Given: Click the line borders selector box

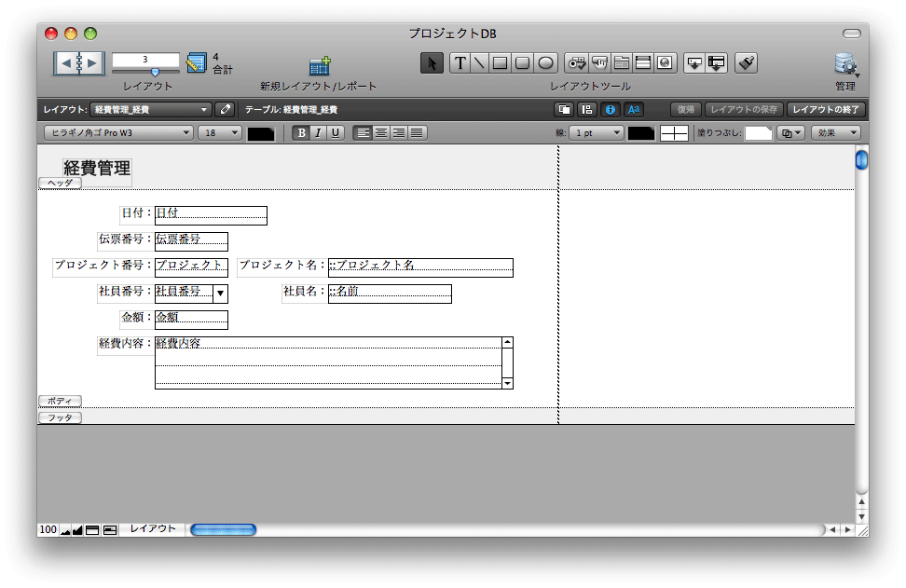Looking at the screenshot, I should coord(674,133).
